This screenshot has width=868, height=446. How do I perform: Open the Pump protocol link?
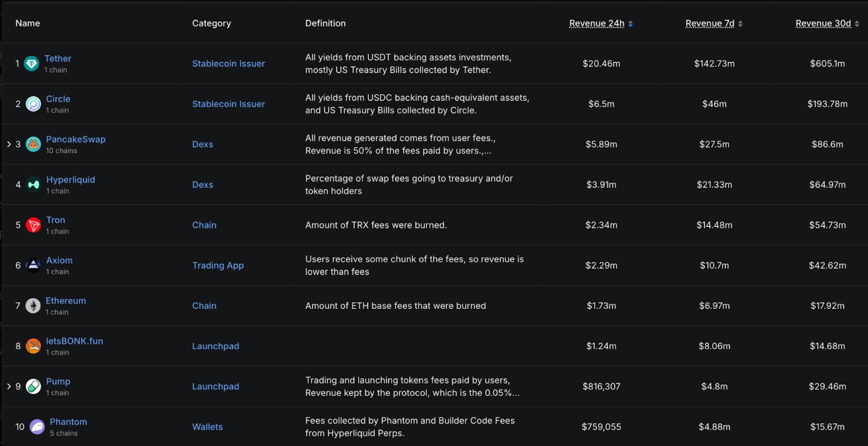click(x=58, y=382)
